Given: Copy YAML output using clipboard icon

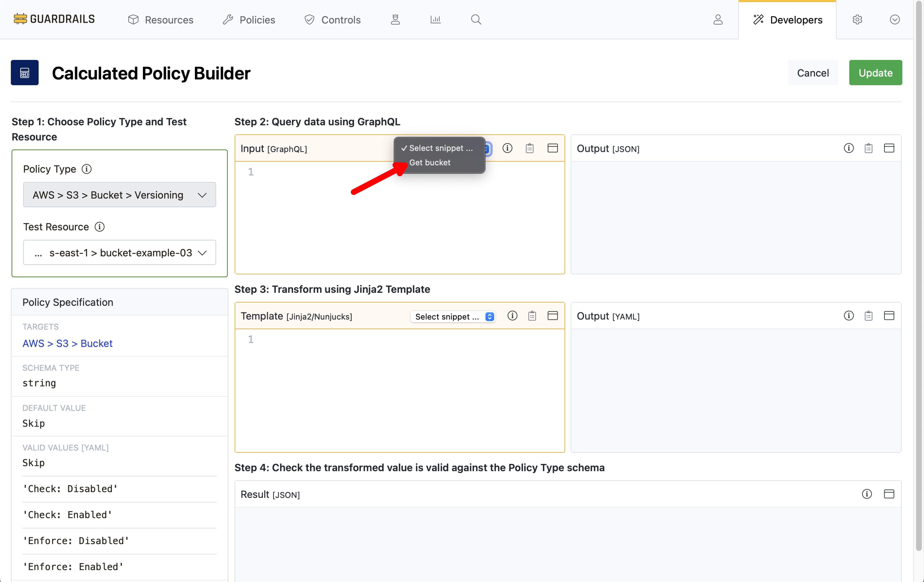Looking at the screenshot, I should [868, 316].
